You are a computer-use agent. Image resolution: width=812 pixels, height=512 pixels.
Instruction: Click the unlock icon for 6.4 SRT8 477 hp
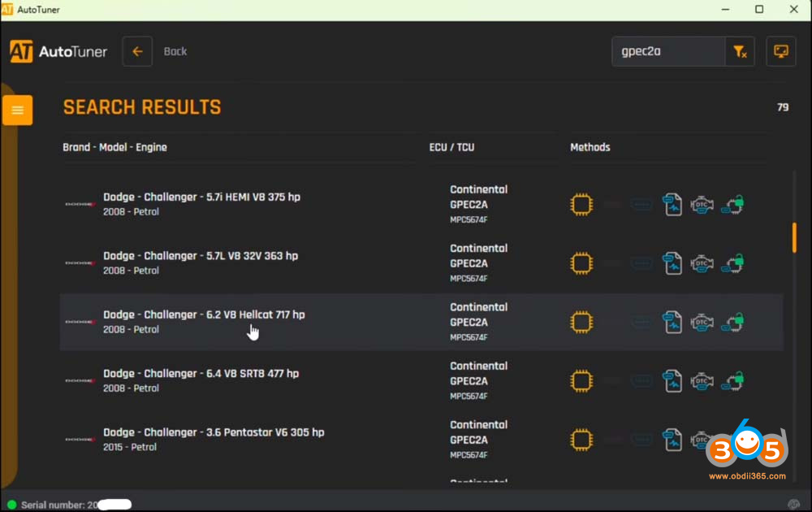tap(732, 381)
